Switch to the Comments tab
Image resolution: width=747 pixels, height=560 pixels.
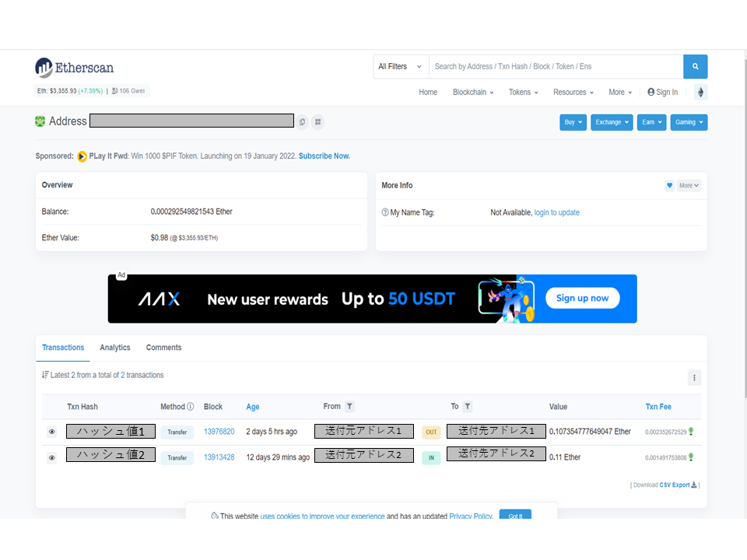163,348
